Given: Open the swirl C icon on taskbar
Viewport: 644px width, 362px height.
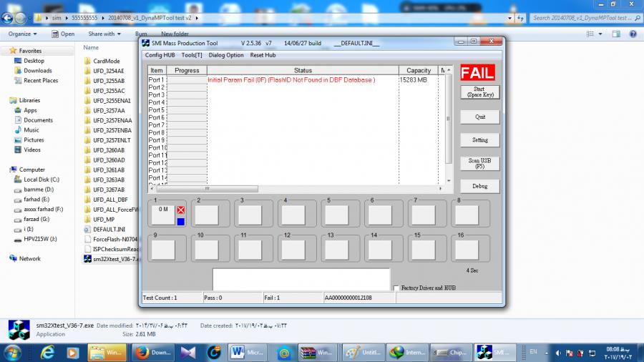Looking at the screenshot, I should point(214,352).
